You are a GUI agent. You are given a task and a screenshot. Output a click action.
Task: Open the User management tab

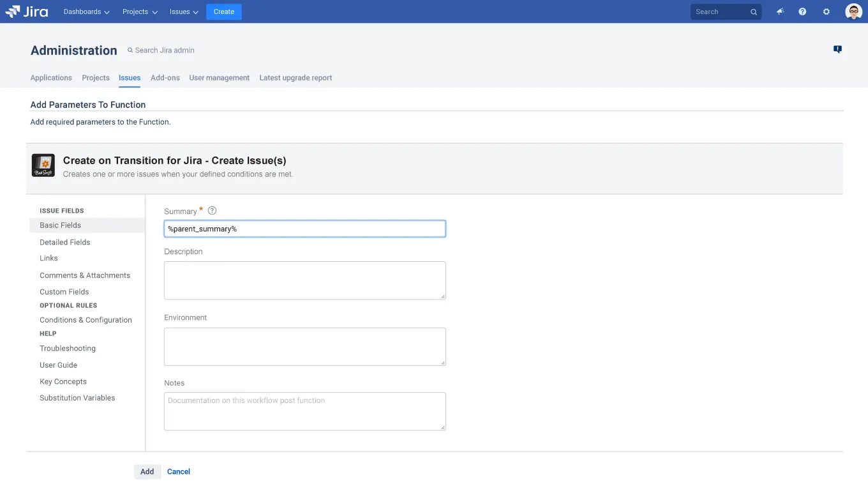point(220,77)
